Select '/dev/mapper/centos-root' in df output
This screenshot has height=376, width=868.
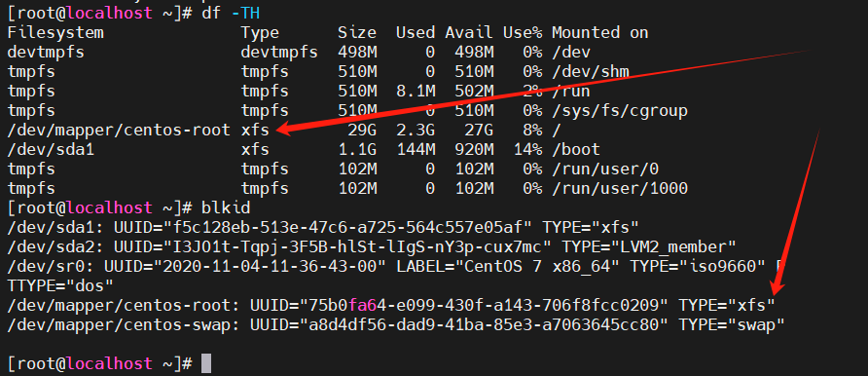tap(119, 131)
